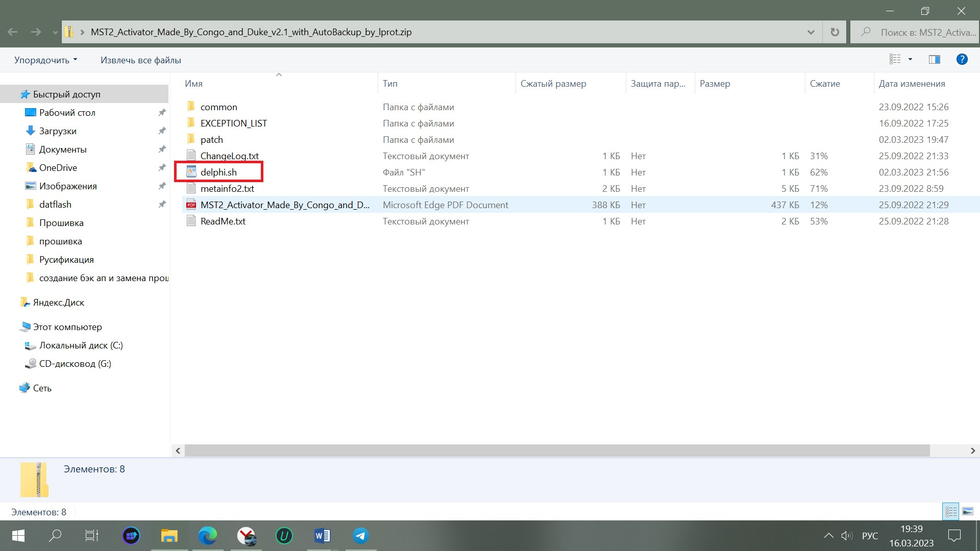Viewport: 980px width, 551px height.
Task: Click the refresh button in address bar
Action: click(x=835, y=32)
